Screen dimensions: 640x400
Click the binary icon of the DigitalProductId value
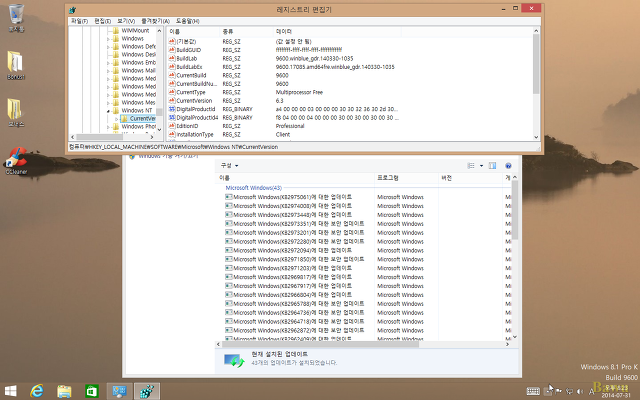[x=172, y=109]
